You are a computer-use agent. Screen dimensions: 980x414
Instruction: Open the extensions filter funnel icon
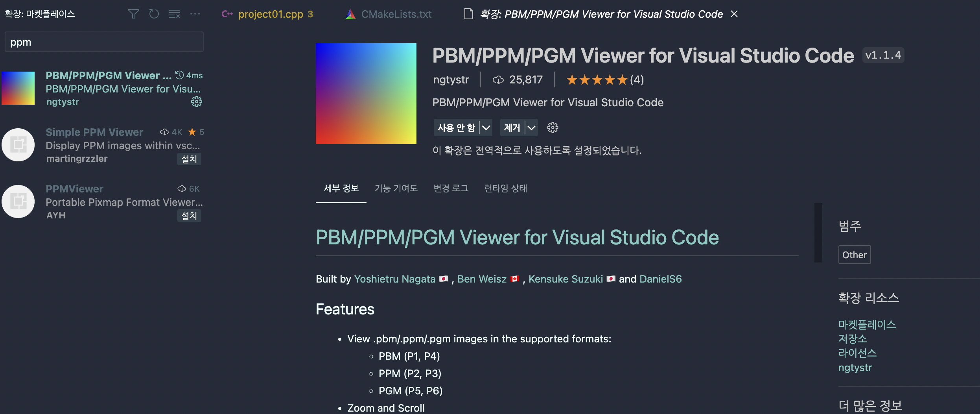click(134, 14)
